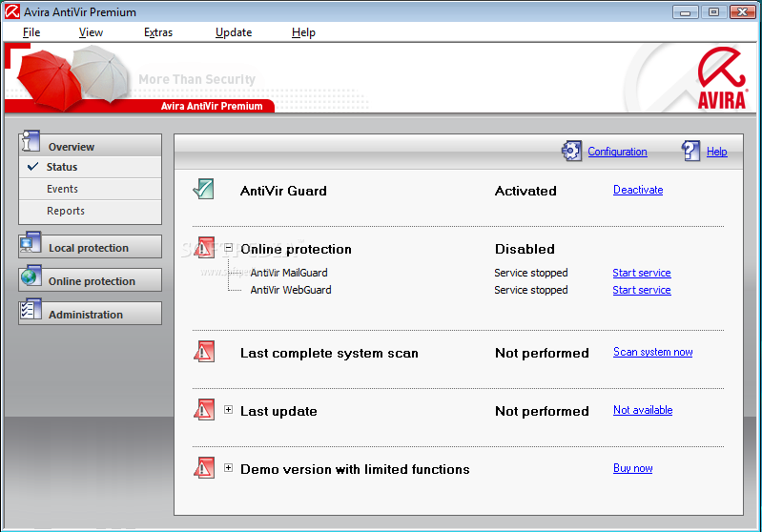This screenshot has height=532, width=762.
Task: Click the Not available update link
Action: tap(643, 410)
